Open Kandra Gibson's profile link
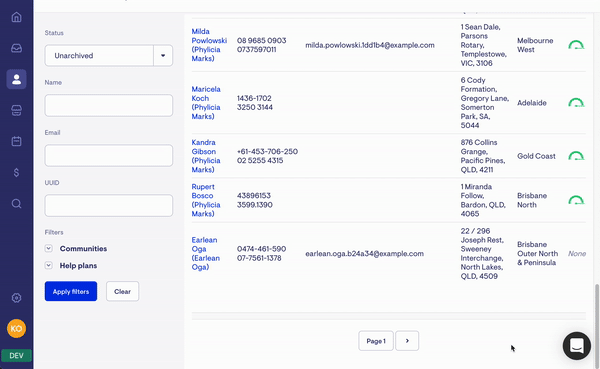Viewport: 600px width, 369px height. coord(206,156)
